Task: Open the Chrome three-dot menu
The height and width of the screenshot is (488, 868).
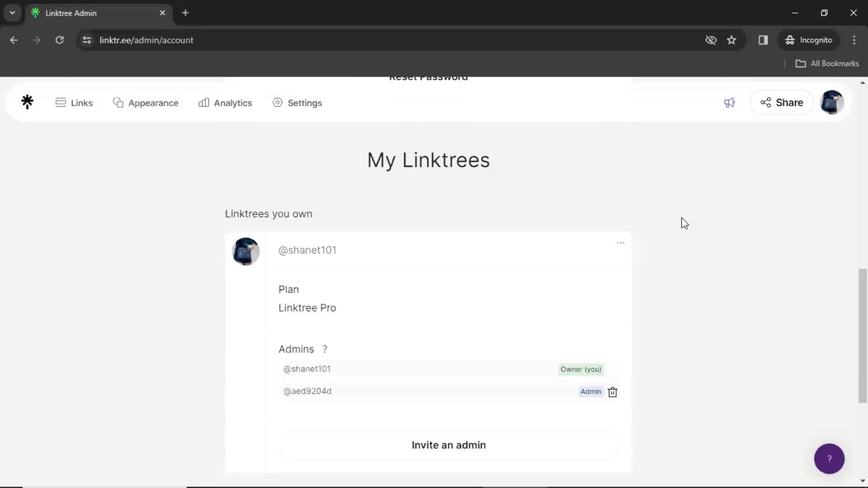Action: (x=854, y=40)
